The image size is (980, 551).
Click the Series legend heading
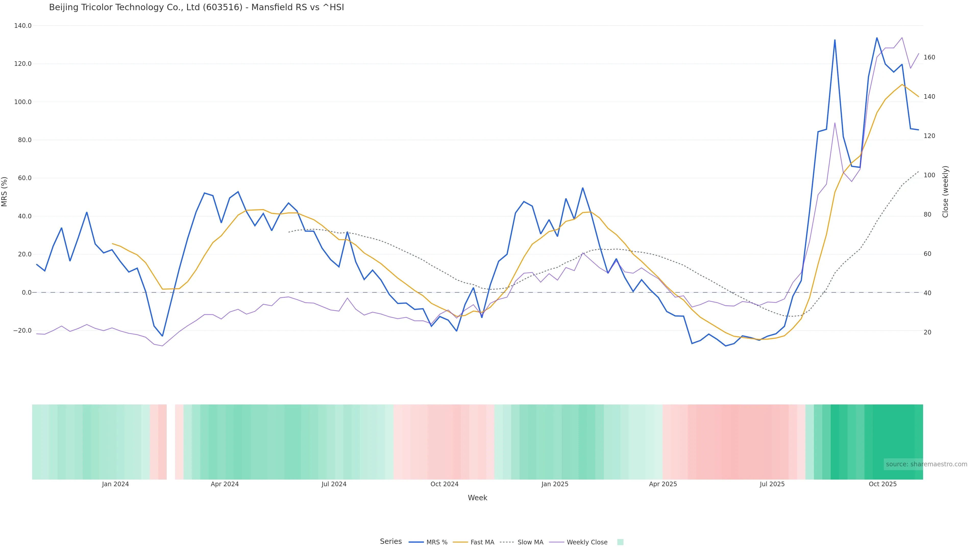[391, 542]
